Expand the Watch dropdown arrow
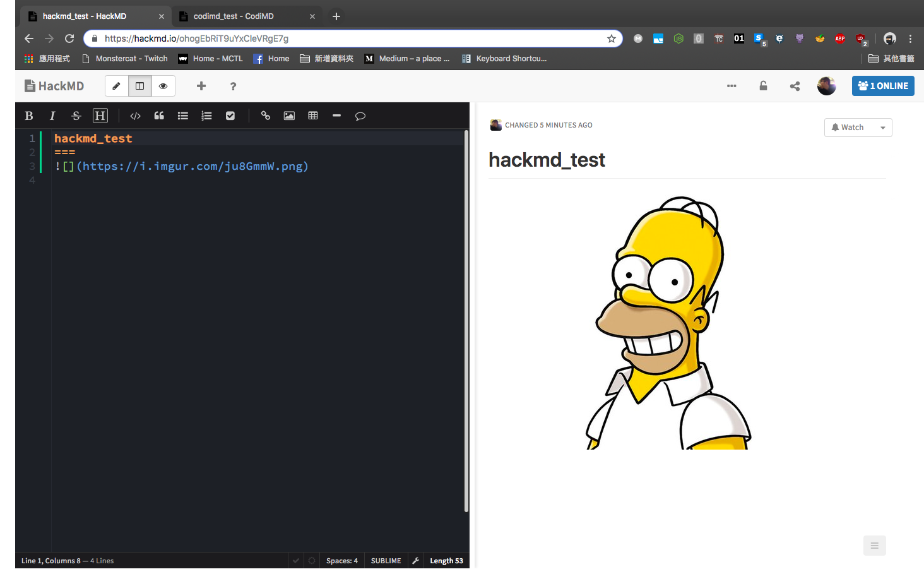Image resolution: width=924 pixels, height=586 pixels. pyautogui.click(x=882, y=128)
